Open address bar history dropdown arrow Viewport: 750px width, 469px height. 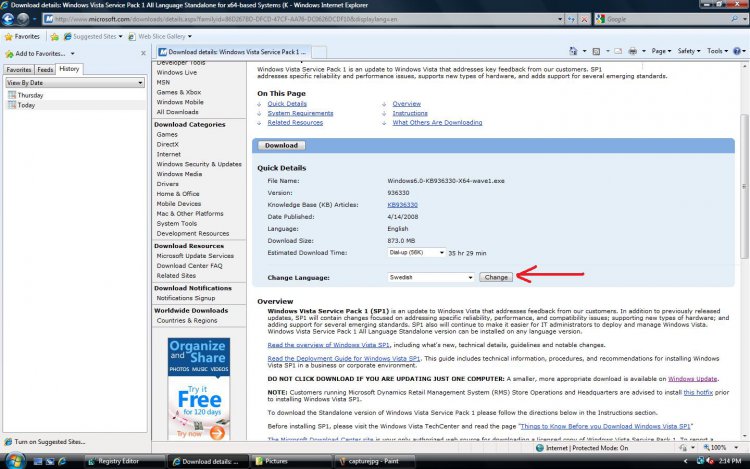(560, 19)
